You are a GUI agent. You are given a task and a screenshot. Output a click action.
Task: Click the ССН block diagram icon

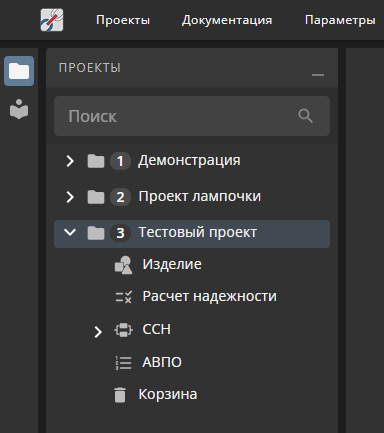123,330
